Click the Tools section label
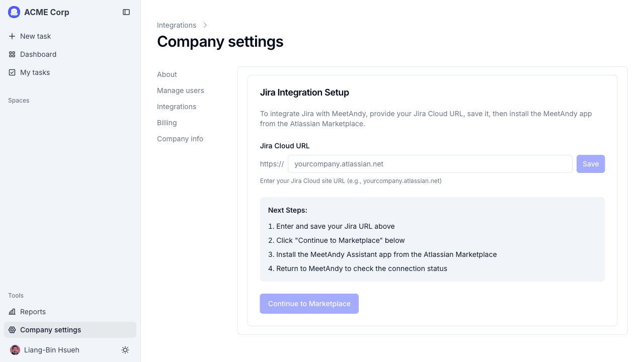 pos(16,296)
